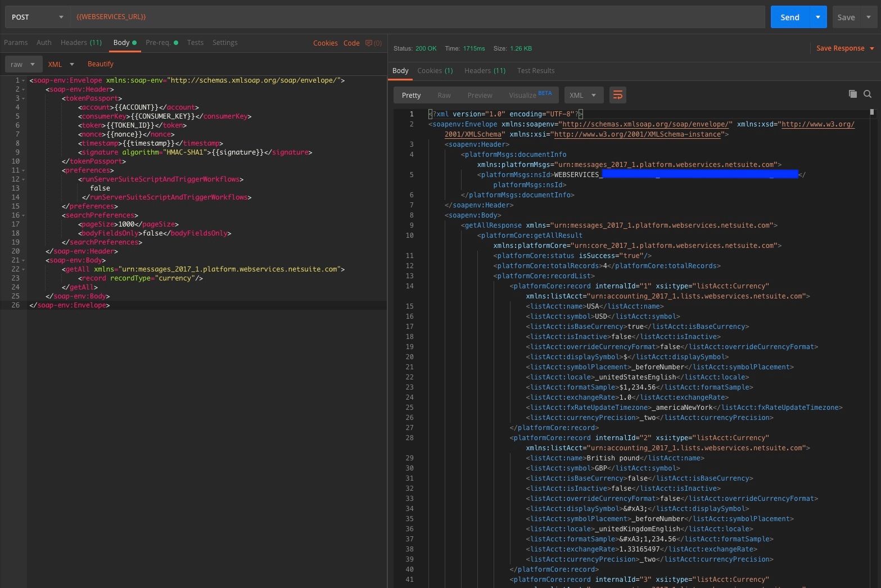Collapse runServerSuiteScript fold arrow on line 12
This screenshot has width=881, height=588.
pos(23,179)
